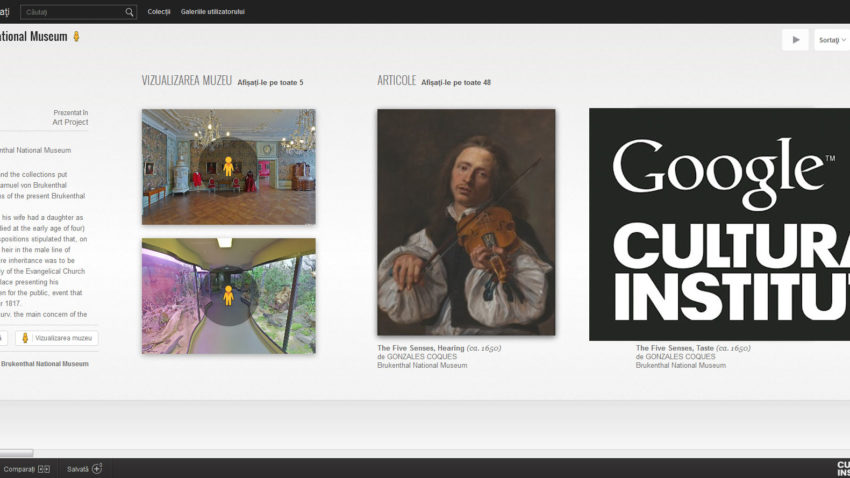850x478 pixels.
Task: Click the Art Project link
Action: 70,122
